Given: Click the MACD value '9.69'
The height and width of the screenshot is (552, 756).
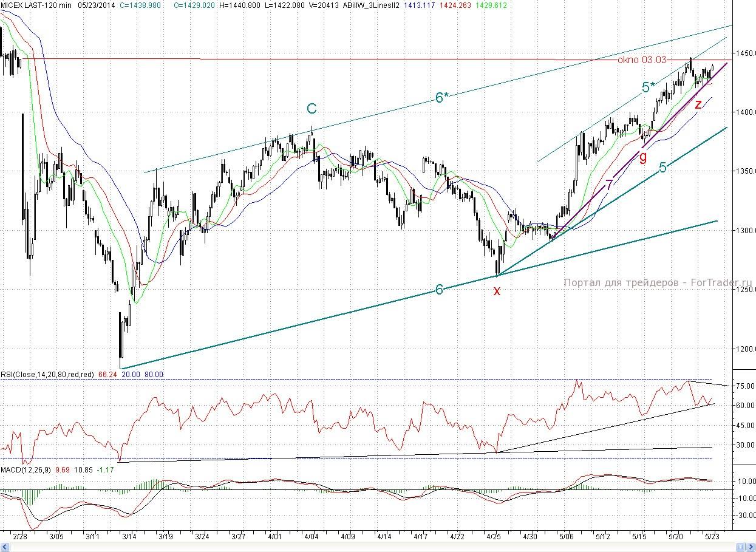Looking at the screenshot, I should point(63,470).
